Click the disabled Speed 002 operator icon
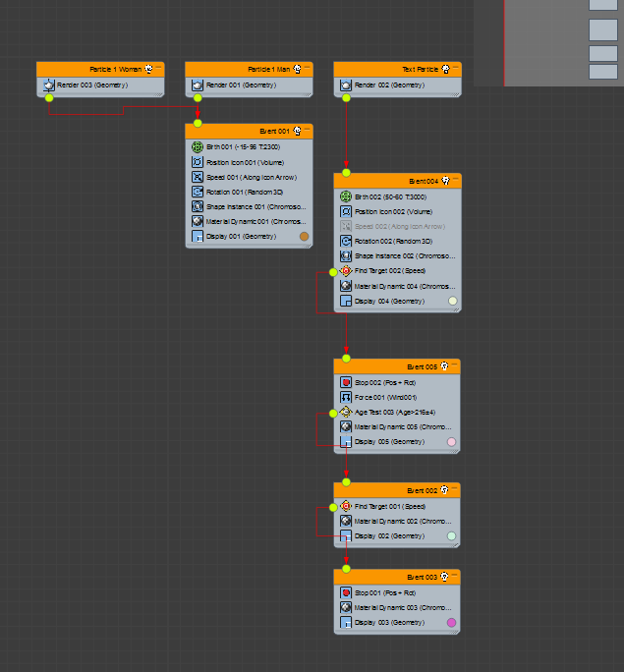 pos(346,226)
